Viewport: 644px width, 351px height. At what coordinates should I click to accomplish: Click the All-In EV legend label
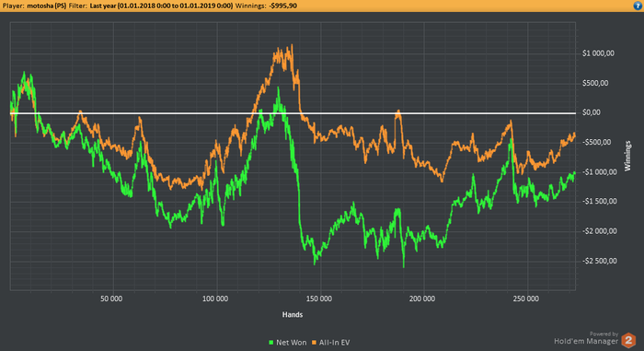[334, 343]
